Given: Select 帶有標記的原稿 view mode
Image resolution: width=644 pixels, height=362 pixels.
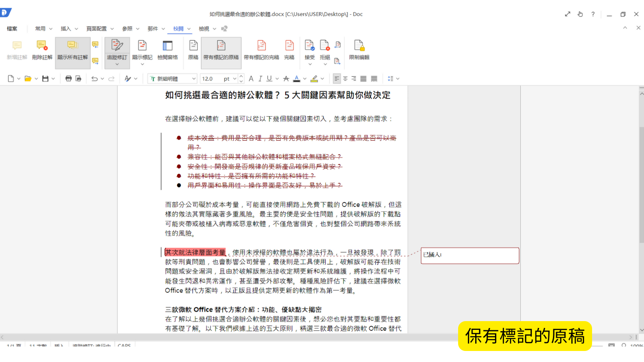Looking at the screenshot, I should point(221,53).
